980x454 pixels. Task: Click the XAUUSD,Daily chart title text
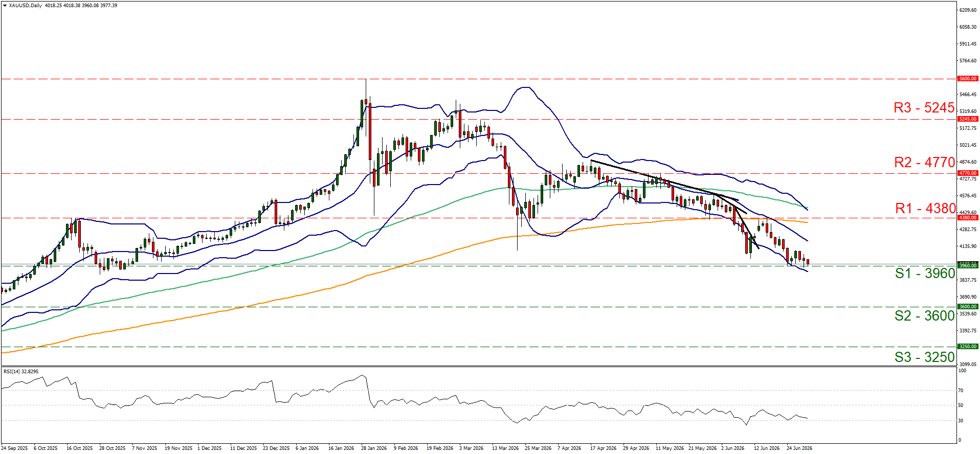tap(26, 6)
